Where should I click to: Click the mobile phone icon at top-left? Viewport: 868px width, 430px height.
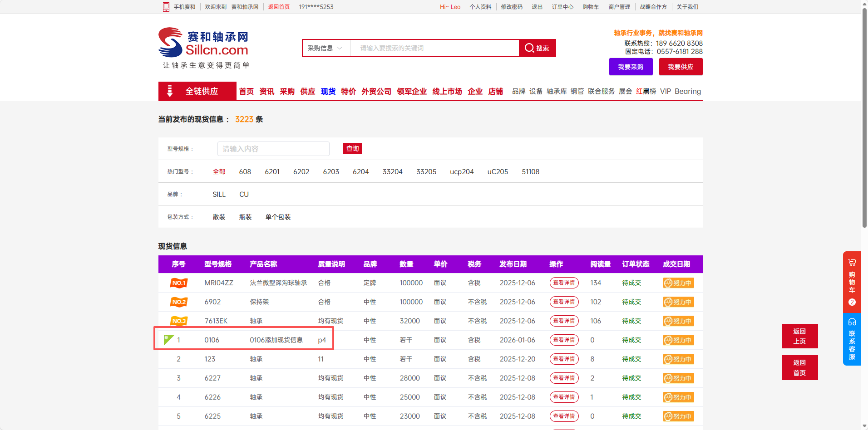coord(166,7)
